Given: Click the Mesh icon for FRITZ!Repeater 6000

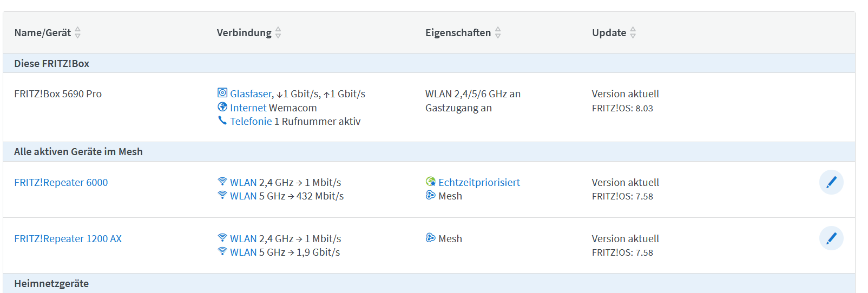Looking at the screenshot, I should [431, 195].
